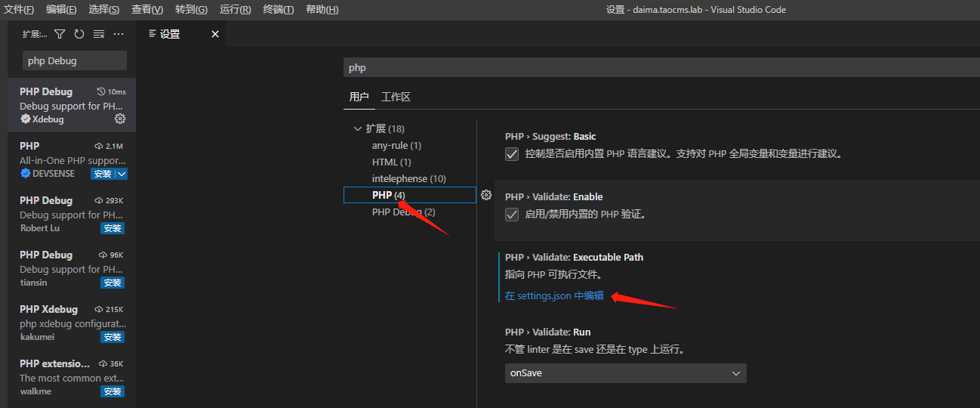Open 选择(S) menu
This screenshot has width=980, height=408.
point(103,10)
